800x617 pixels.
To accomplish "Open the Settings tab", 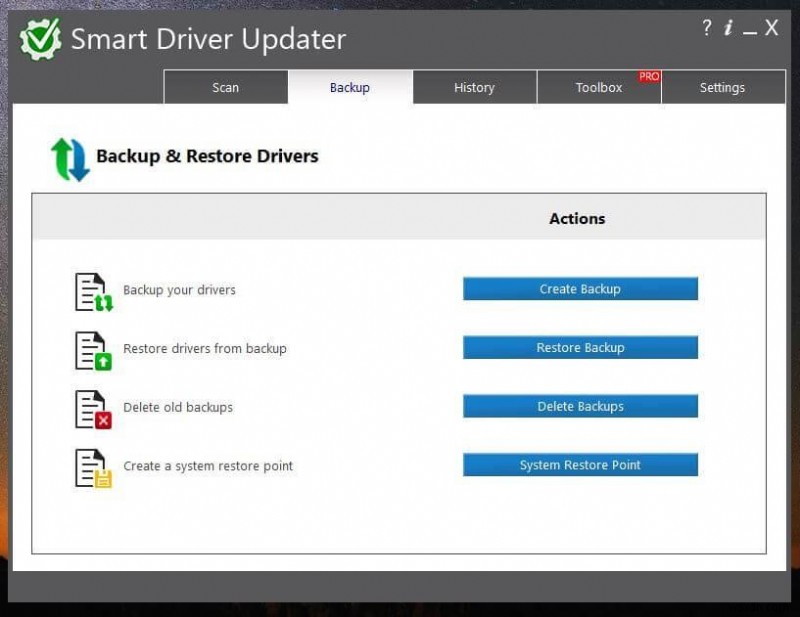I will (723, 87).
